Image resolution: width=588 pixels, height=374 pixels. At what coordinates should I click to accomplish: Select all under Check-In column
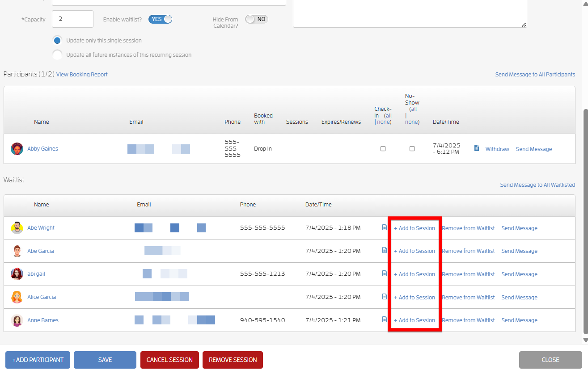point(389,115)
